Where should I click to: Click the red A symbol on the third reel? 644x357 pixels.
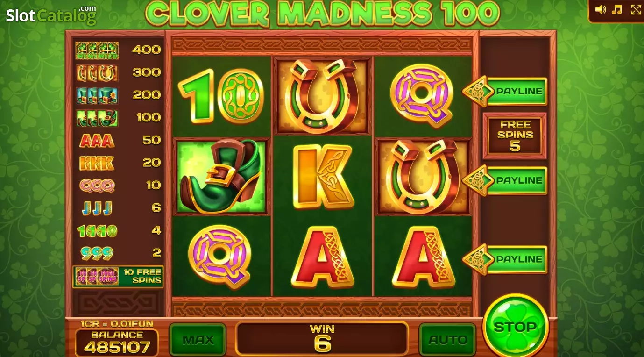pos(423,257)
